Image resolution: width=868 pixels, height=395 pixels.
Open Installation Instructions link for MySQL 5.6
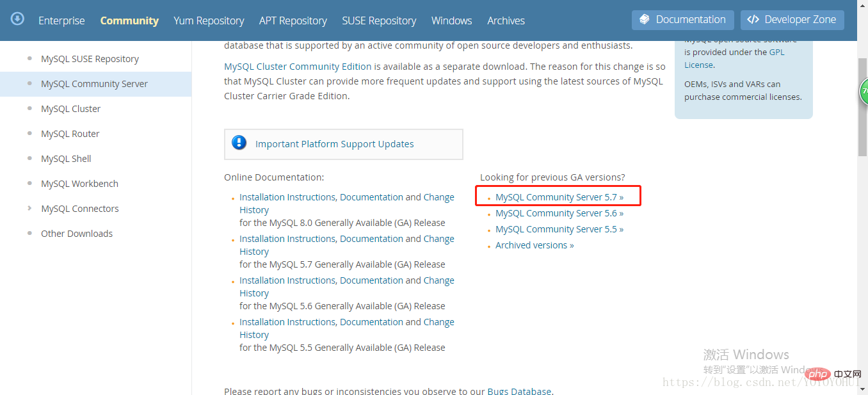coord(287,280)
